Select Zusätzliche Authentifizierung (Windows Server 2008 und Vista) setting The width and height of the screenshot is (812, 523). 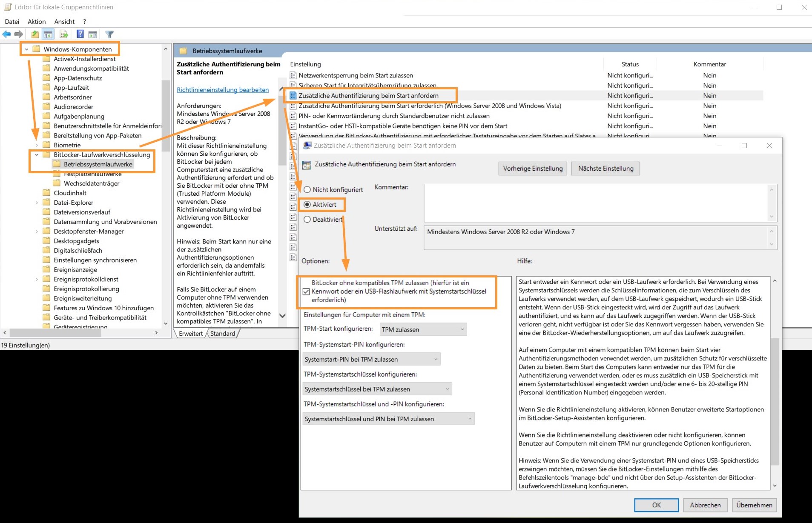pyautogui.click(x=430, y=106)
